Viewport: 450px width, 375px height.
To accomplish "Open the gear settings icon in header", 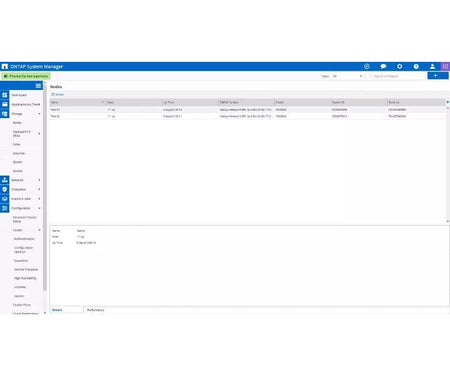I will [400, 66].
